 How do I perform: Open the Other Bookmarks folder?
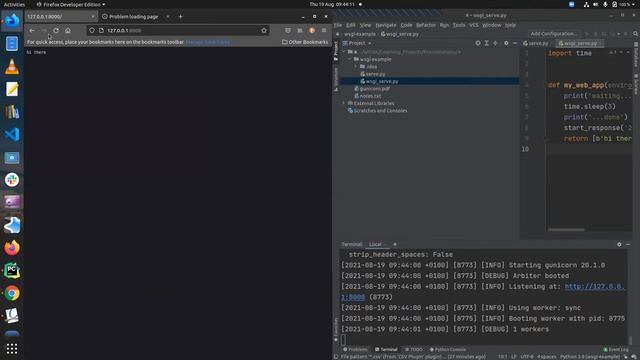point(305,42)
